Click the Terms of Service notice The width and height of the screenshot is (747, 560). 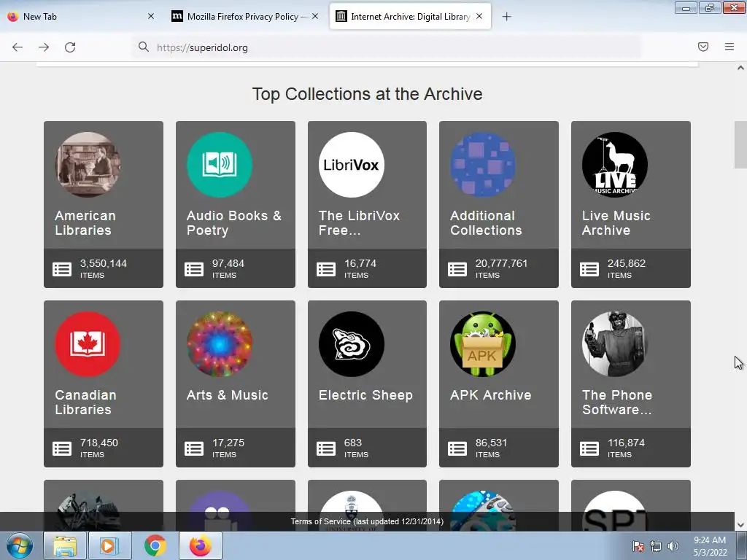pos(367,521)
